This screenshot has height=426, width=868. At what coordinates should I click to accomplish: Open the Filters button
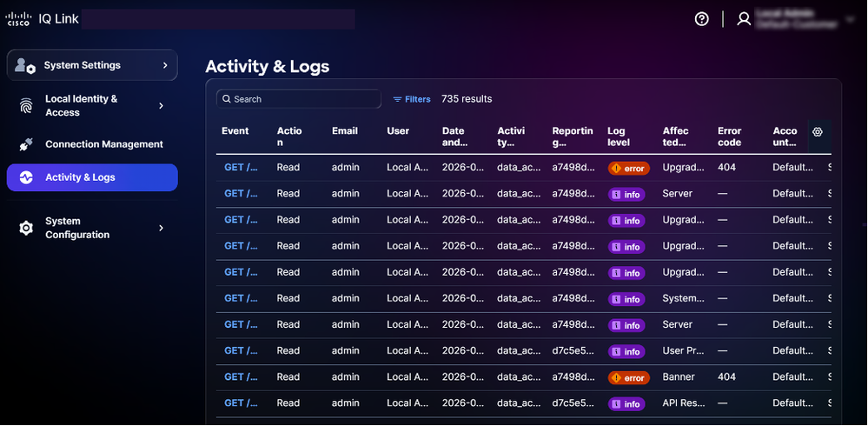pos(411,99)
